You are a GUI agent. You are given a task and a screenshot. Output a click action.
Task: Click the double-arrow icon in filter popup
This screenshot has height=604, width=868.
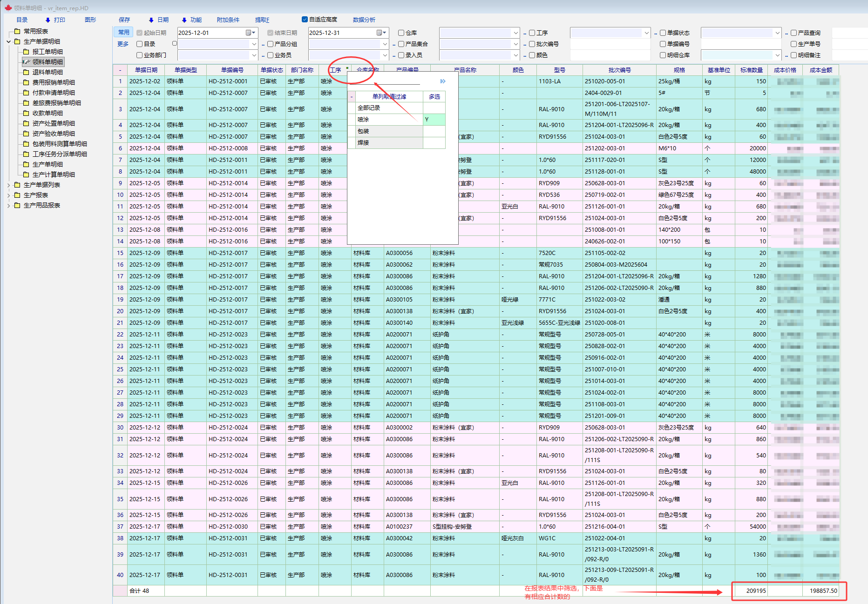442,81
